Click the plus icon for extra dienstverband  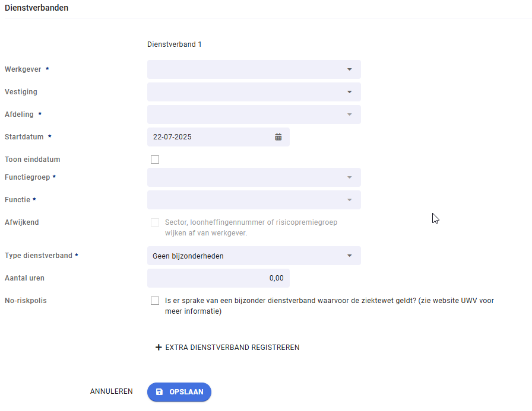[158, 348]
